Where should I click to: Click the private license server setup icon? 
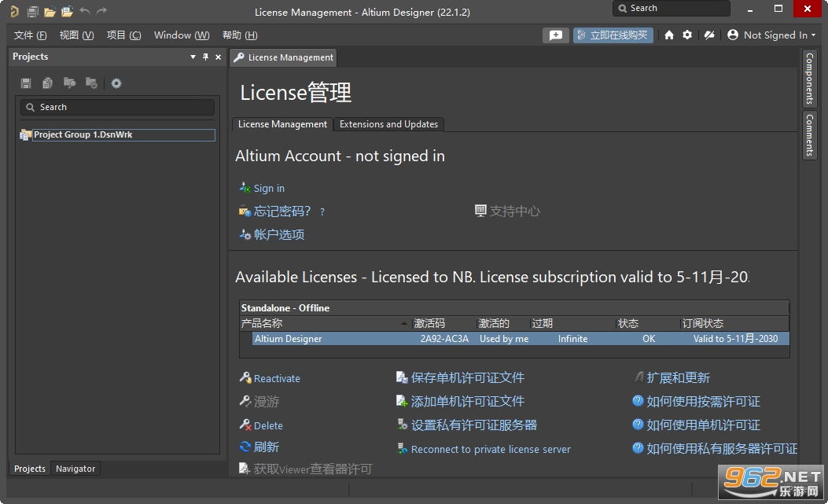click(402, 425)
